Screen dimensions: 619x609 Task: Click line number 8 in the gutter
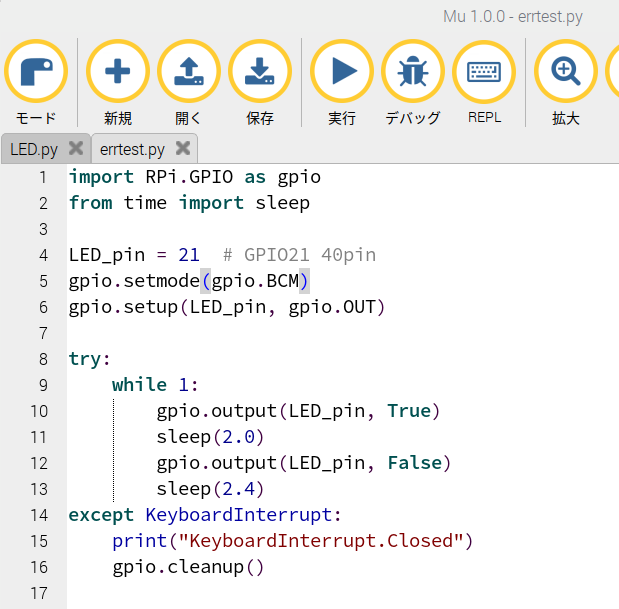[42, 359]
